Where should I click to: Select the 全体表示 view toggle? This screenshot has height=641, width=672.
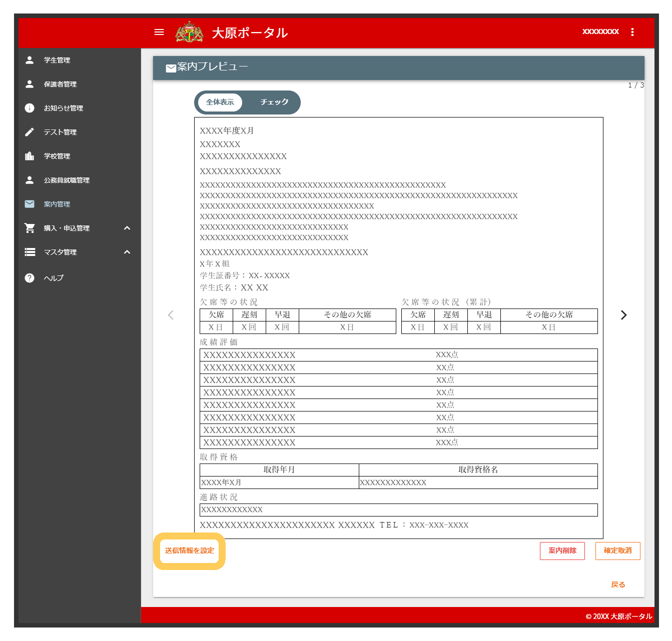click(220, 102)
